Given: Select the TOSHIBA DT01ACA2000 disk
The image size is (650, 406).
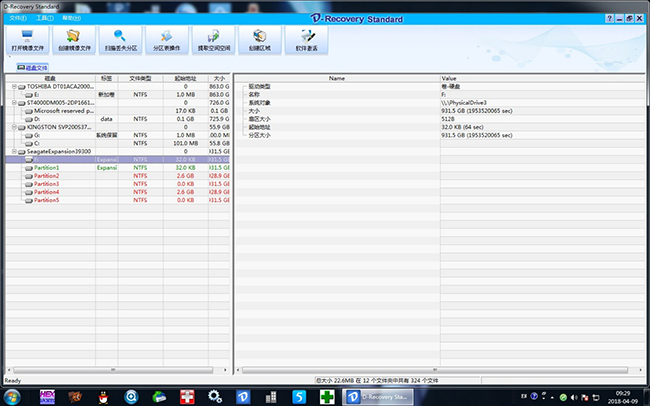Looking at the screenshot, I should coord(60,87).
